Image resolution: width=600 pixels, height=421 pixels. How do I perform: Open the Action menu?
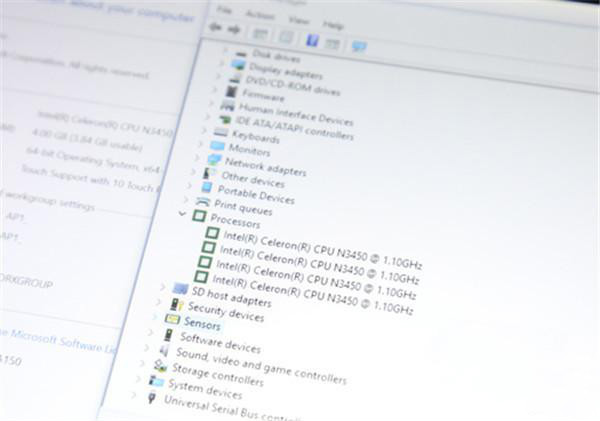coord(259,15)
